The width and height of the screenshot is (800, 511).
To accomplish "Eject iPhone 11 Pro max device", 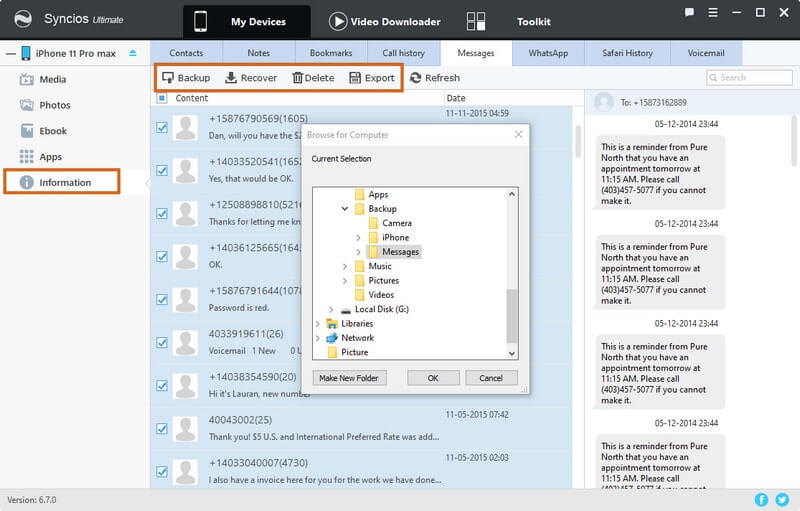I will tap(133, 53).
